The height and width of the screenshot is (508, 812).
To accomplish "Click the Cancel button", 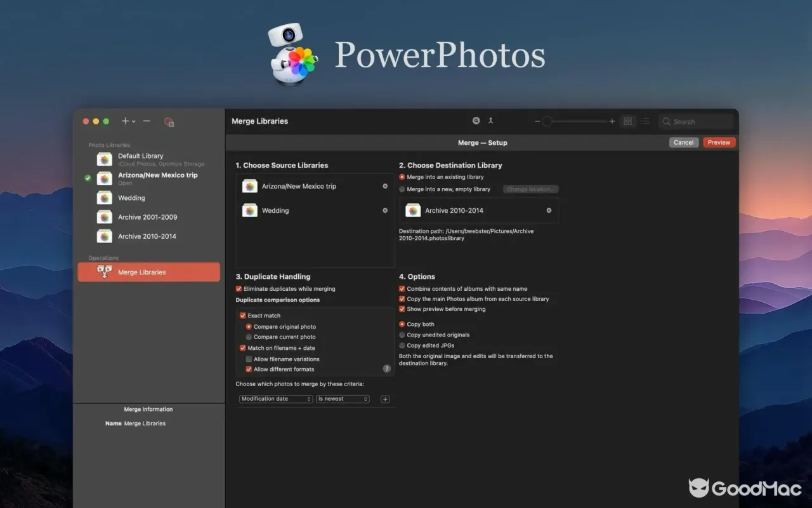I will click(683, 142).
